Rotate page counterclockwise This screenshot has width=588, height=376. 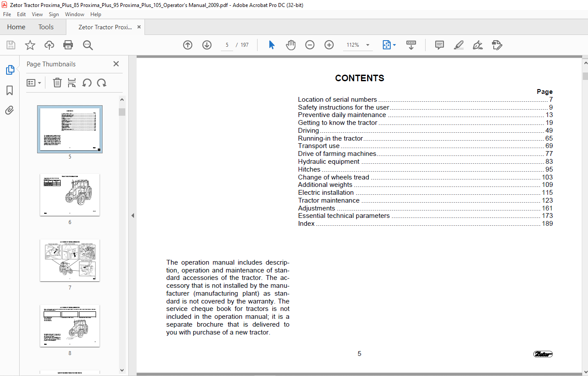point(87,83)
